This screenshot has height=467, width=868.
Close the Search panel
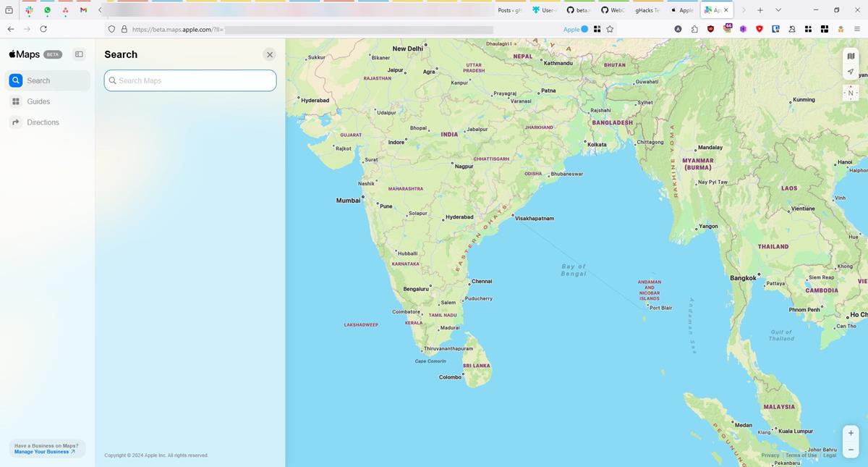(x=270, y=54)
